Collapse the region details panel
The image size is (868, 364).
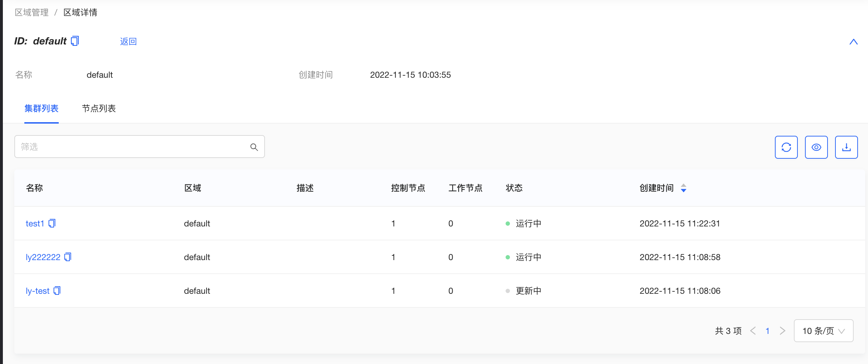(853, 42)
